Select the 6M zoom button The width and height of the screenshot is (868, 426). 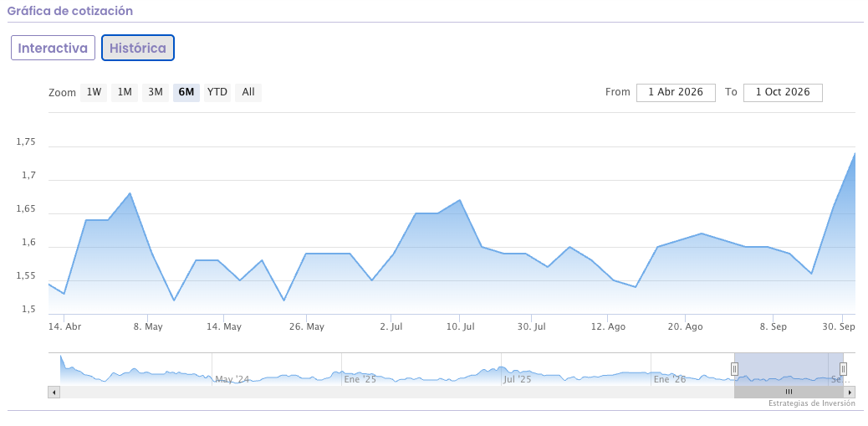click(x=186, y=92)
